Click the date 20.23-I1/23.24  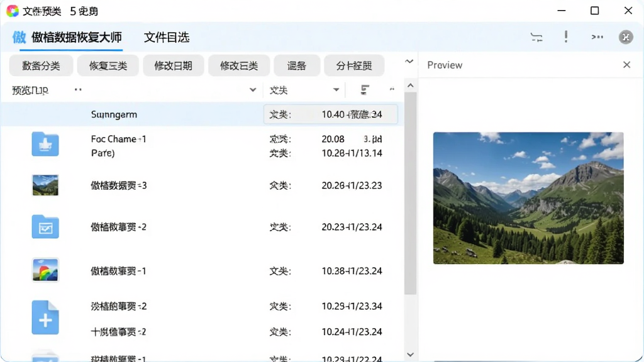[352, 227]
